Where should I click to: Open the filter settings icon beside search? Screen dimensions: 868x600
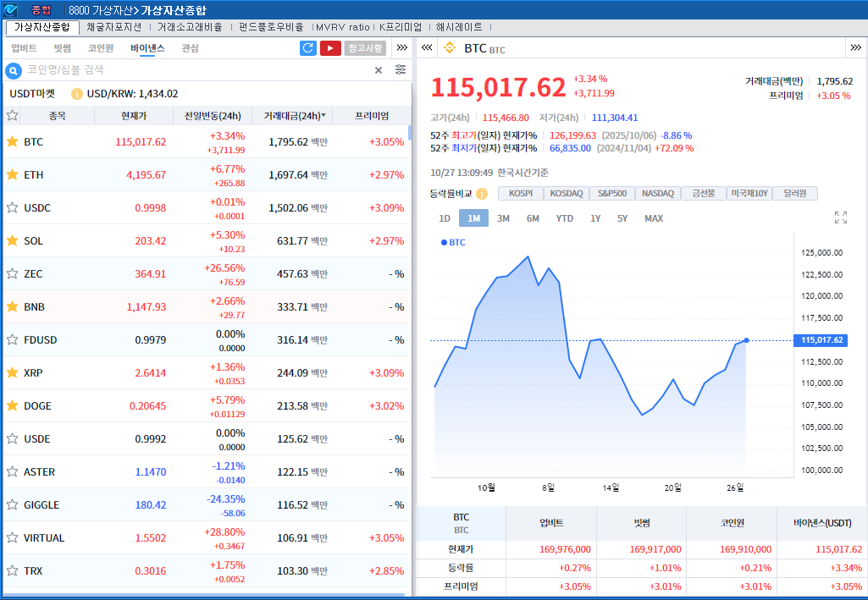coord(401,71)
